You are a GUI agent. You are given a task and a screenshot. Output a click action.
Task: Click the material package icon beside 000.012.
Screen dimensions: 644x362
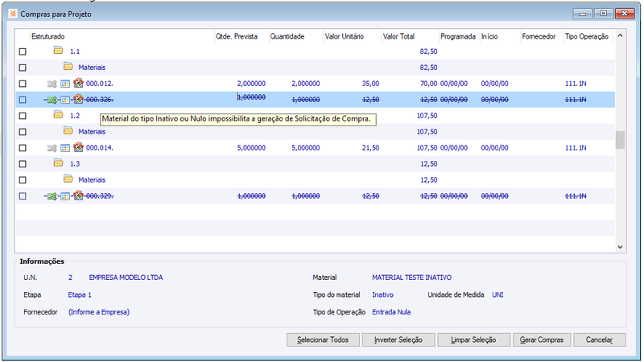(x=78, y=83)
